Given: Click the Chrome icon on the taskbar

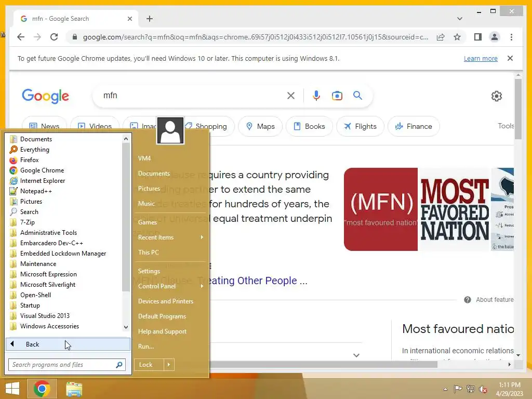Looking at the screenshot, I should [42, 389].
